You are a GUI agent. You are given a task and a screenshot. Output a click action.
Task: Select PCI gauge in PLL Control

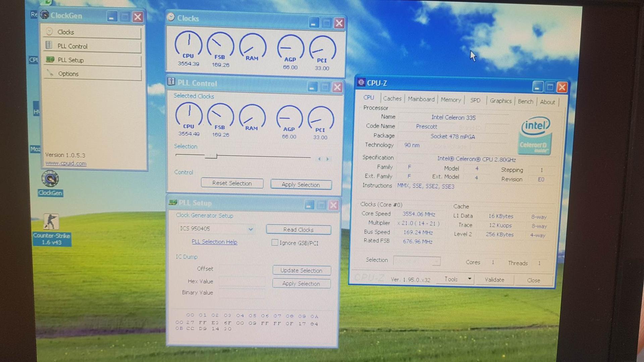pyautogui.click(x=321, y=123)
